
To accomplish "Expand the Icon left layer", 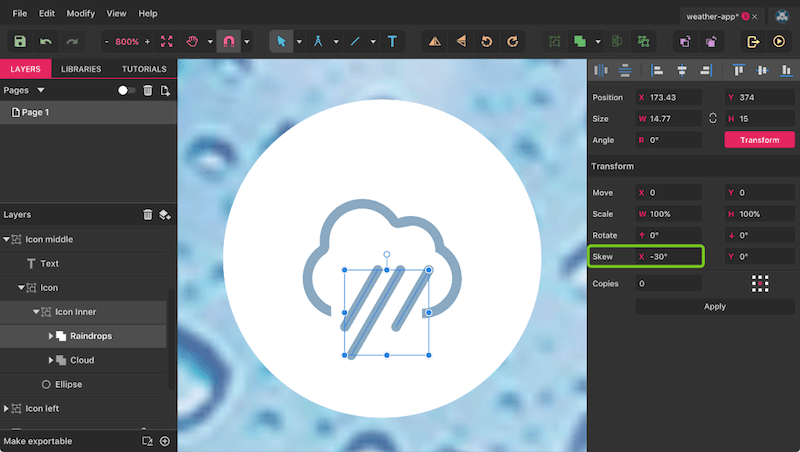I will [x=7, y=408].
